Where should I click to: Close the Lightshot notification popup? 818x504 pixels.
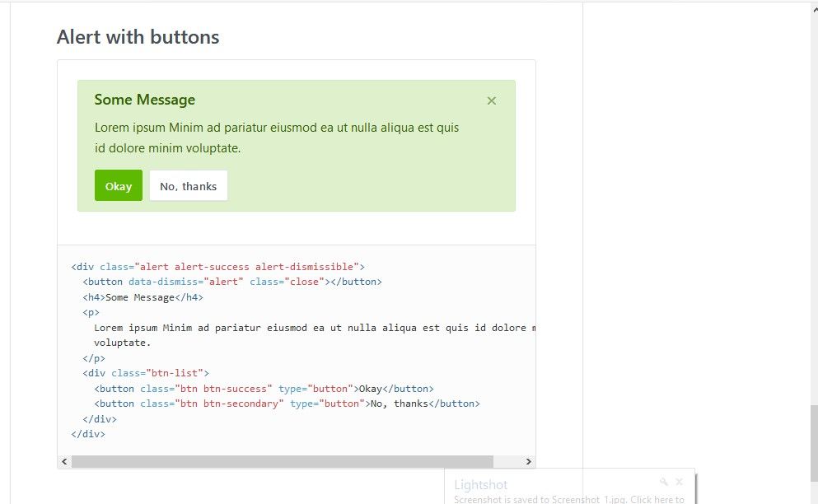(x=680, y=482)
